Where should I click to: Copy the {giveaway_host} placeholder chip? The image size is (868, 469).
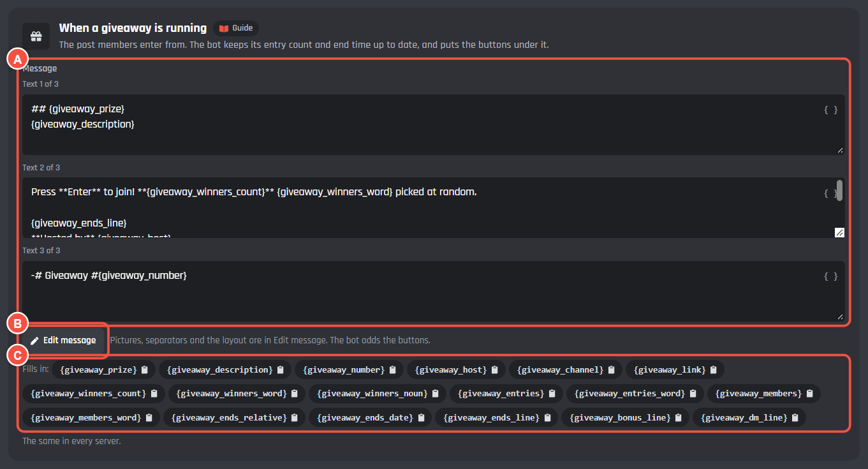pos(456,369)
